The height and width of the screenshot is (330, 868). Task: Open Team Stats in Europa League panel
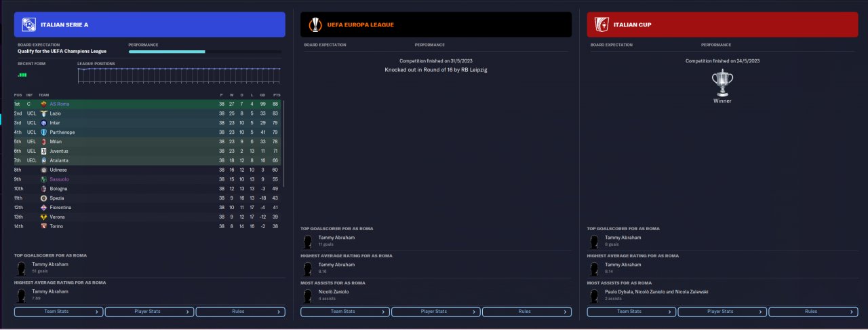344,312
